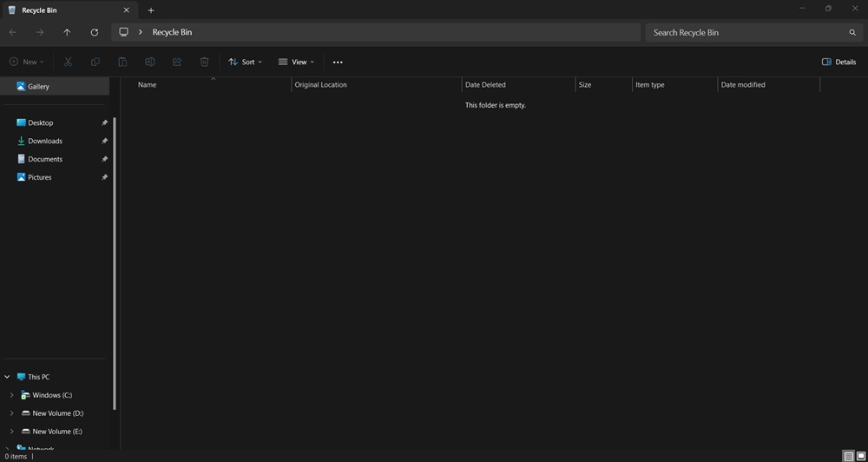Open the View dropdown menu
This screenshot has width=868, height=462.
[x=296, y=62]
